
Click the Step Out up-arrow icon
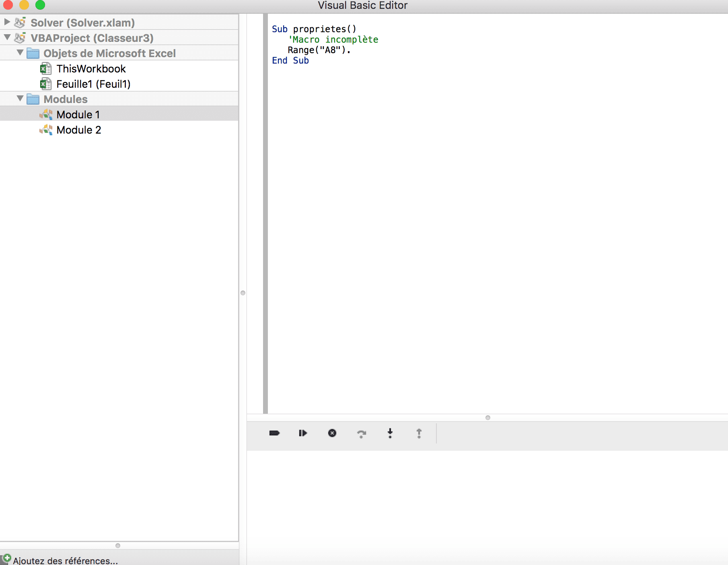point(419,433)
